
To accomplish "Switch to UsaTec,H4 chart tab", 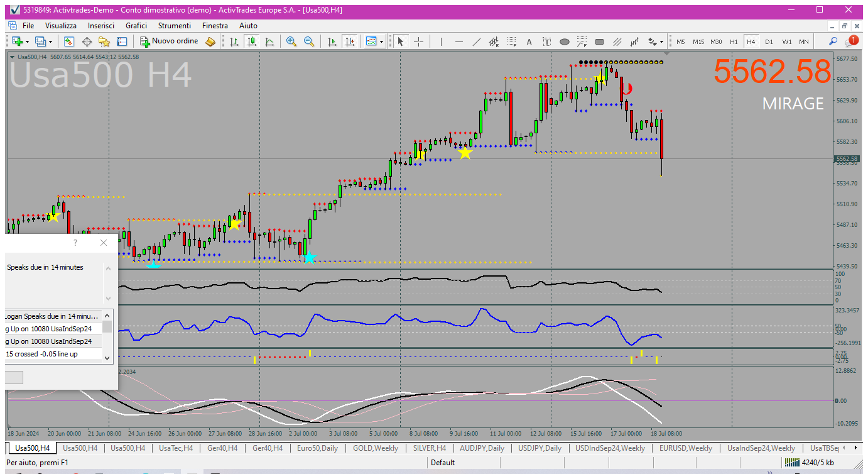I will pyautogui.click(x=176, y=448).
